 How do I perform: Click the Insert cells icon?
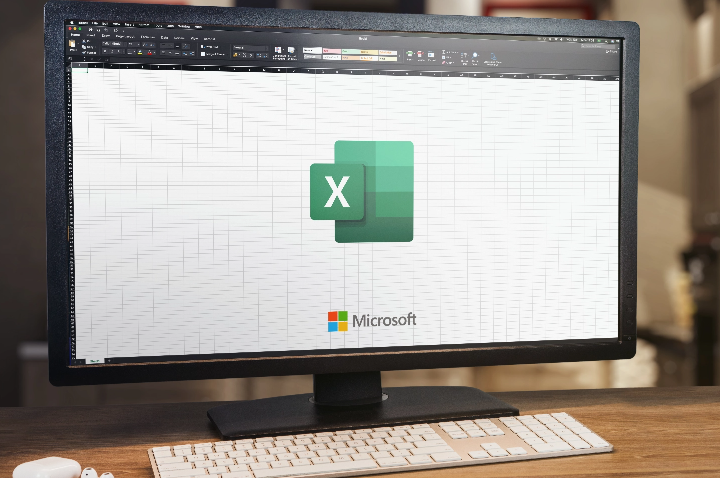(410, 53)
